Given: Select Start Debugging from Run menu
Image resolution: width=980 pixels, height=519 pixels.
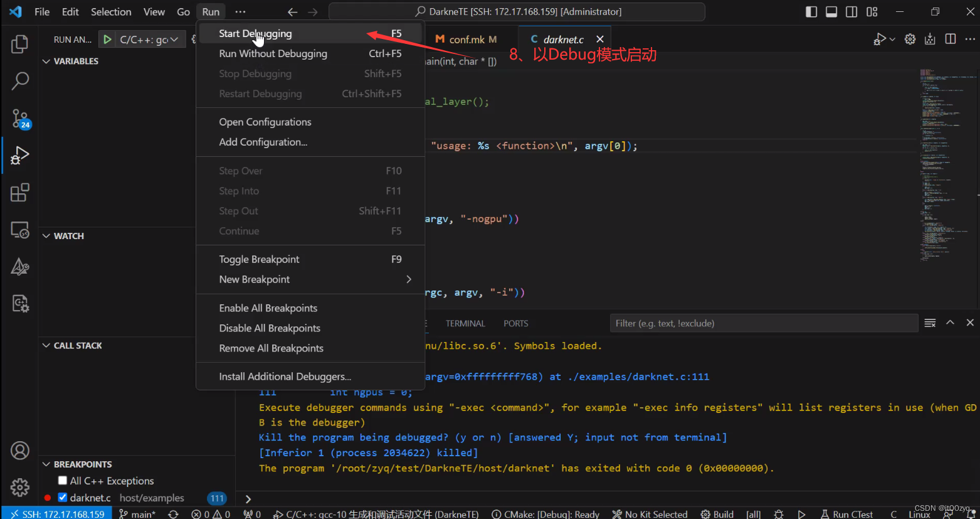Looking at the screenshot, I should [x=310, y=33].
